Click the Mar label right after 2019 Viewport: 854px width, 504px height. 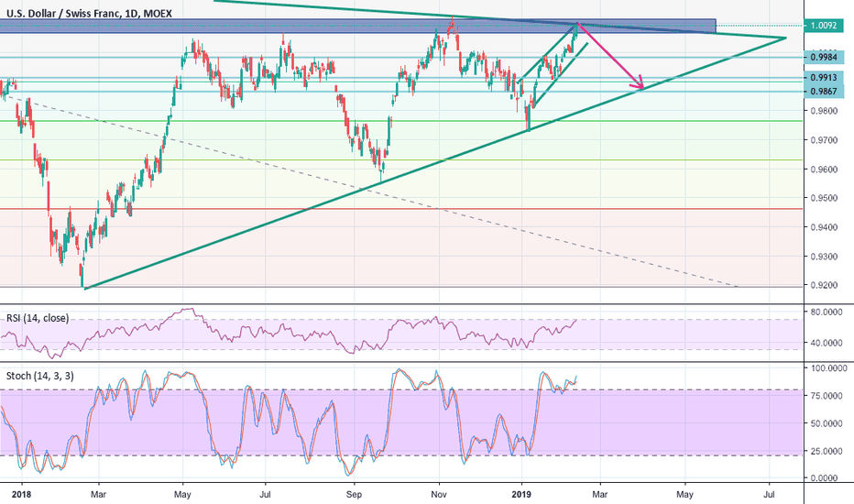click(x=599, y=495)
